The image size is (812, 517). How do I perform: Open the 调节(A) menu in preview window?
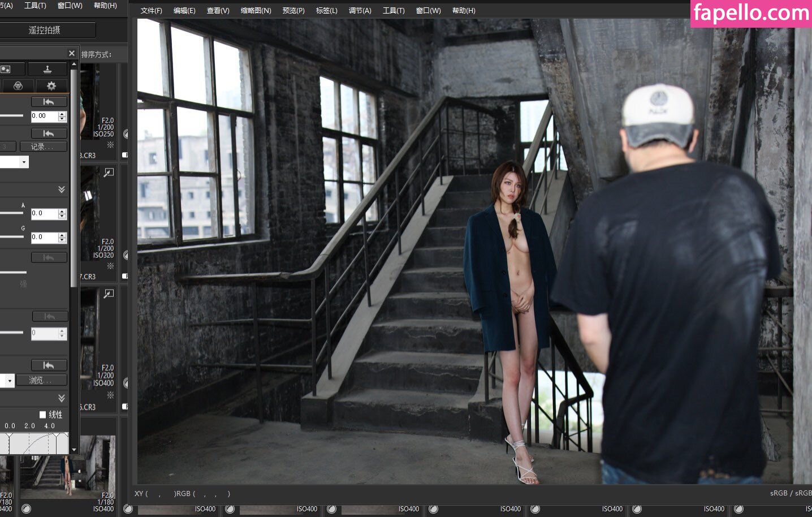coord(360,11)
